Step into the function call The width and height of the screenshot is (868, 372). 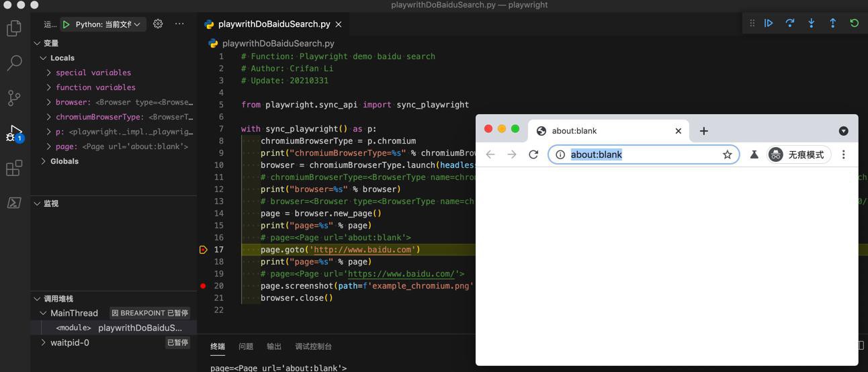tap(812, 23)
